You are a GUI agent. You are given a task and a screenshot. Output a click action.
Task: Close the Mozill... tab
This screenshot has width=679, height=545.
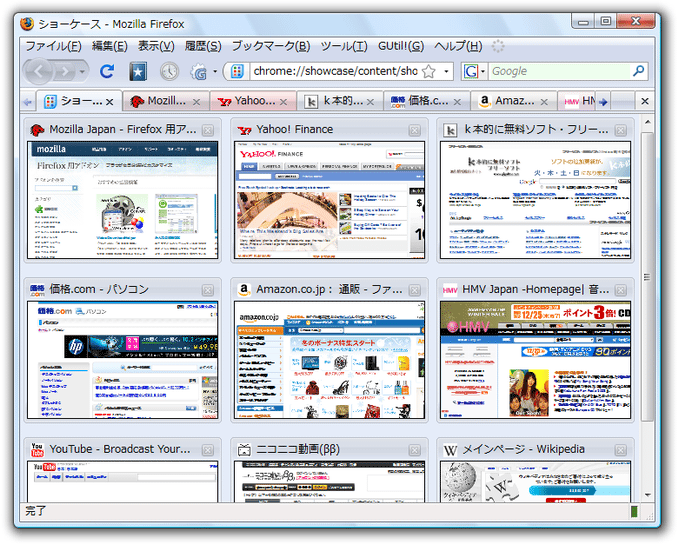click(x=196, y=102)
